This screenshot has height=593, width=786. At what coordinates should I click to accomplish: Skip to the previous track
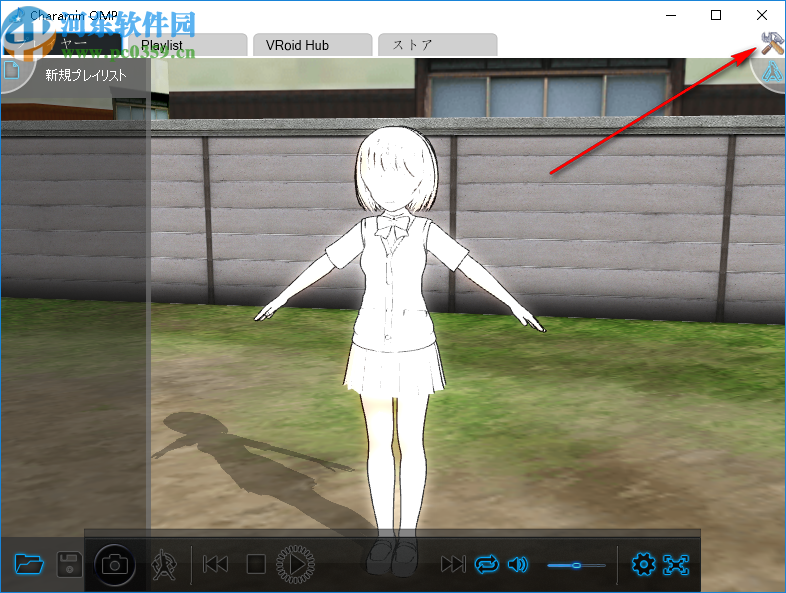216,564
